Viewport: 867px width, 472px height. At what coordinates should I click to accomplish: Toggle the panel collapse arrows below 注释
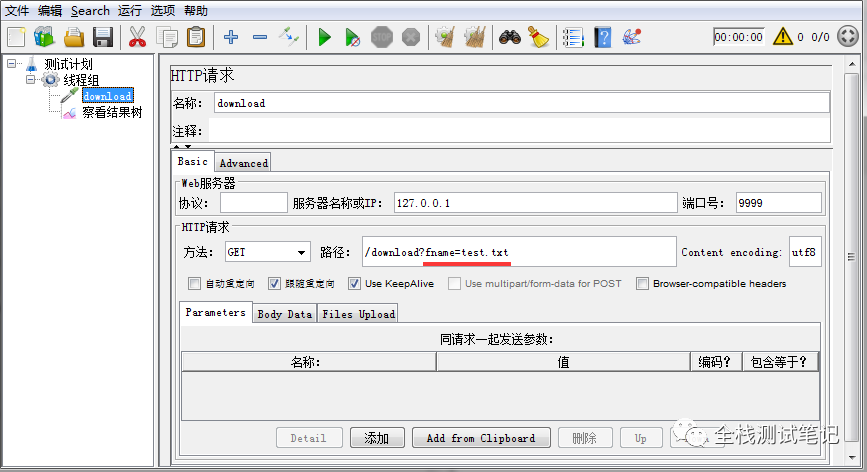click(182, 146)
